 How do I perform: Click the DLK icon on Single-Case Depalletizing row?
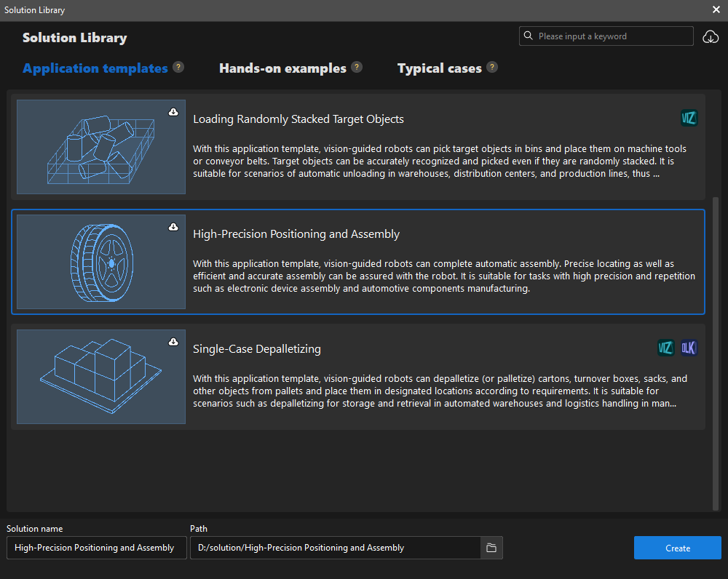pyautogui.click(x=689, y=348)
